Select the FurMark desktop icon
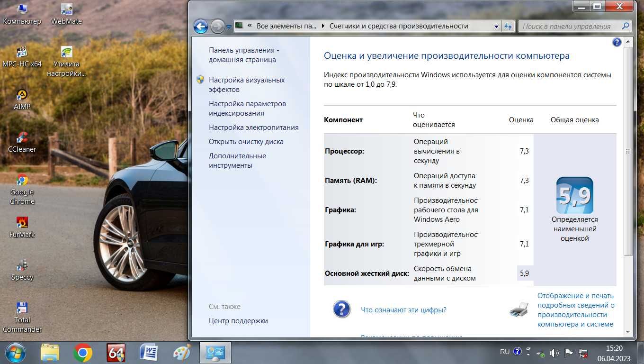 pos(22,227)
